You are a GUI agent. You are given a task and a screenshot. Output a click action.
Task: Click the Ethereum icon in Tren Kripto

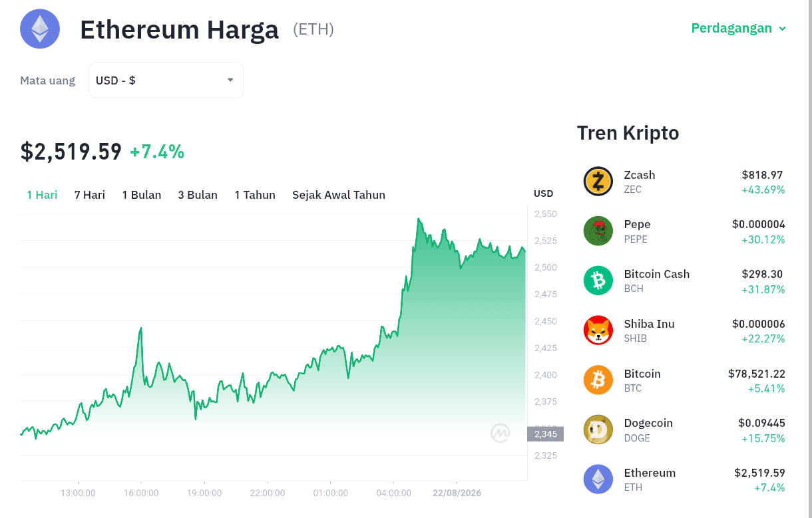[x=598, y=479]
